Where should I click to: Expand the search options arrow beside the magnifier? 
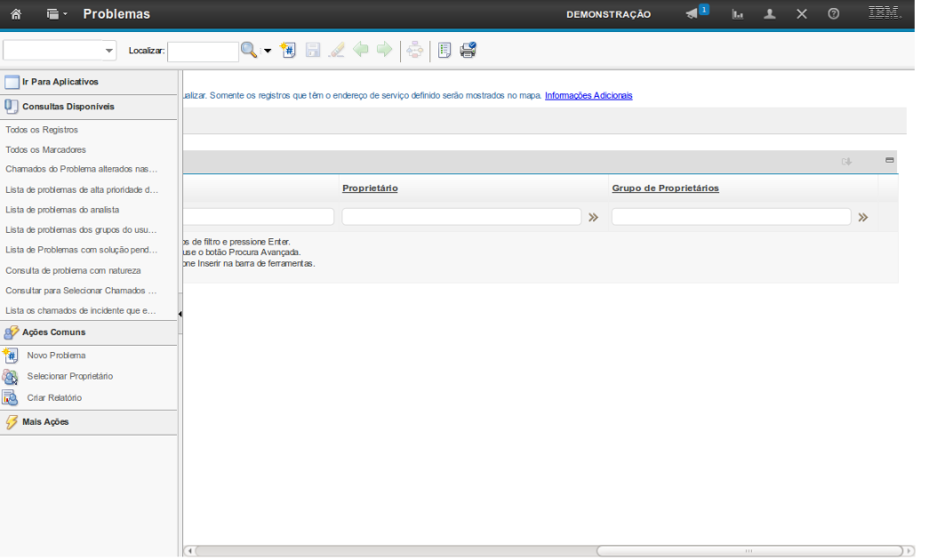click(267, 51)
